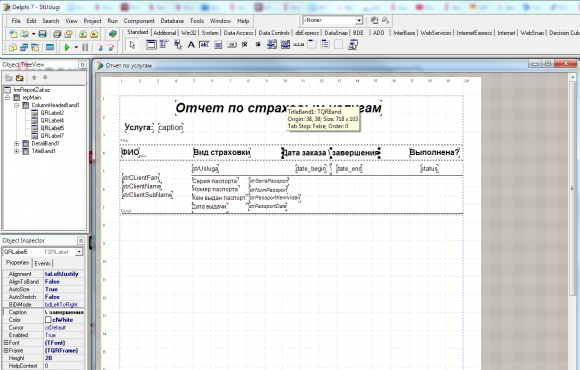Switch to the Events tab in inspector
This screenshot has height=370, width=580.
42,263
